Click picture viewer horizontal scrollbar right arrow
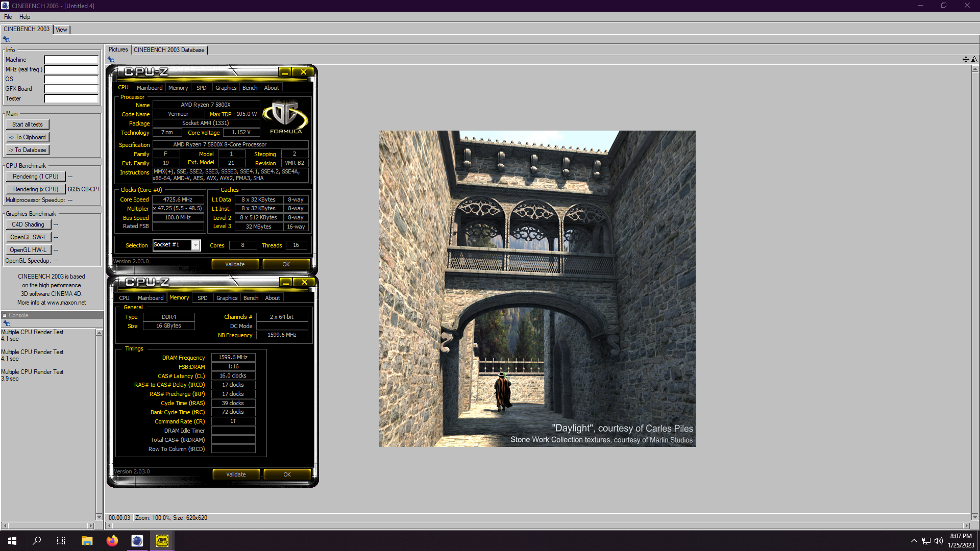 tap(966, 525)
